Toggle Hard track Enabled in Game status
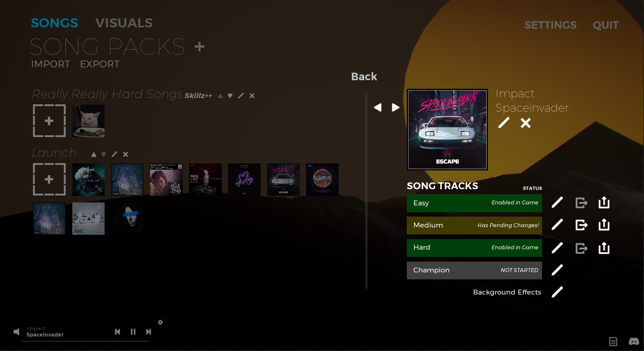 [x=474, y=248]
